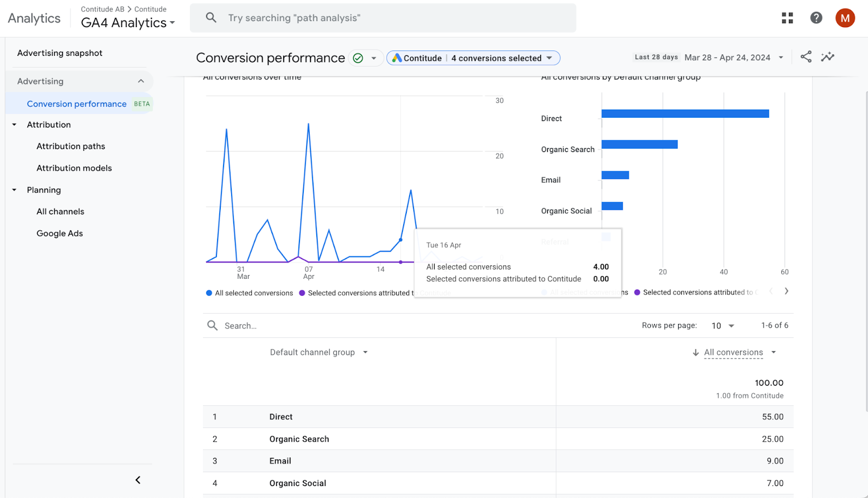Open the help question mark icon
The width and height of the screenshot is (868, 498).
816,18
